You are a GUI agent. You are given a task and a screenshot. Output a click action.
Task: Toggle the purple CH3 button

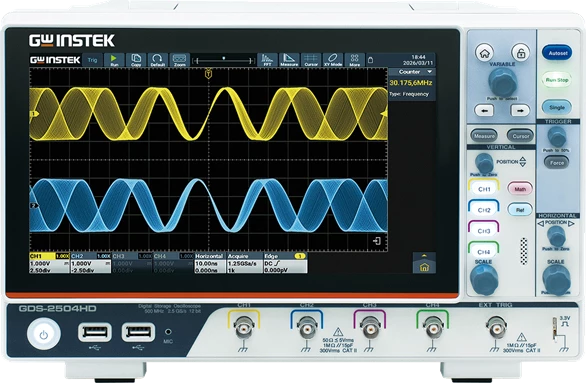[484, 230]
